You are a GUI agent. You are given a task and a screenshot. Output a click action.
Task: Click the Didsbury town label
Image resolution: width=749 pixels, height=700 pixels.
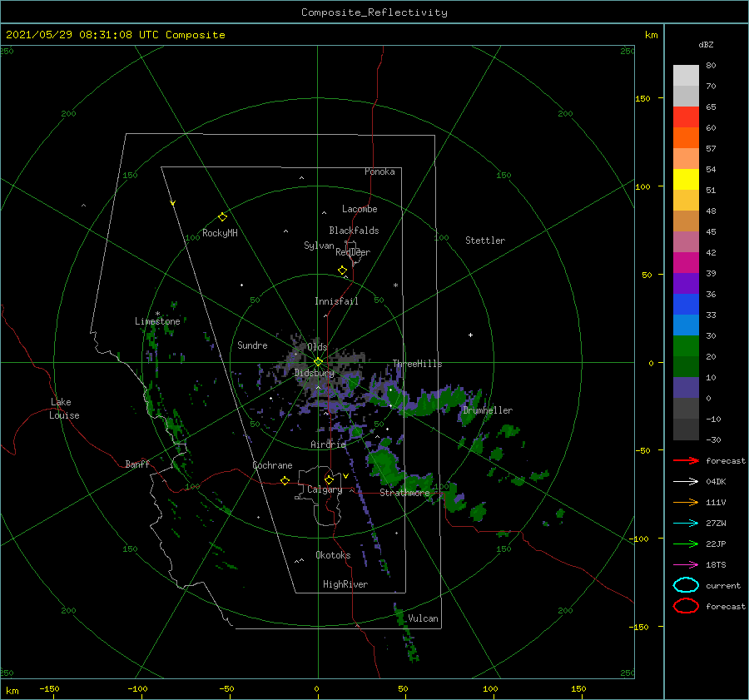[315, 373]
